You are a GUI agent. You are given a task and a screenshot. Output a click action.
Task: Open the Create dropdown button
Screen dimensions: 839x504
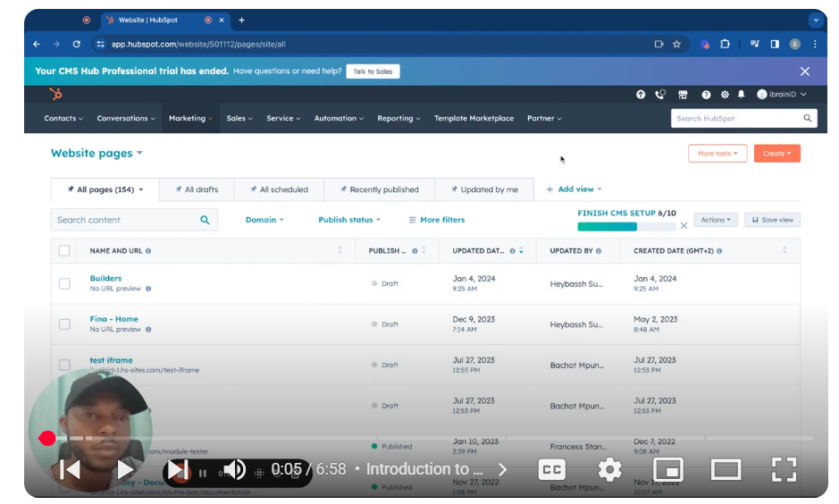(777, 154)
